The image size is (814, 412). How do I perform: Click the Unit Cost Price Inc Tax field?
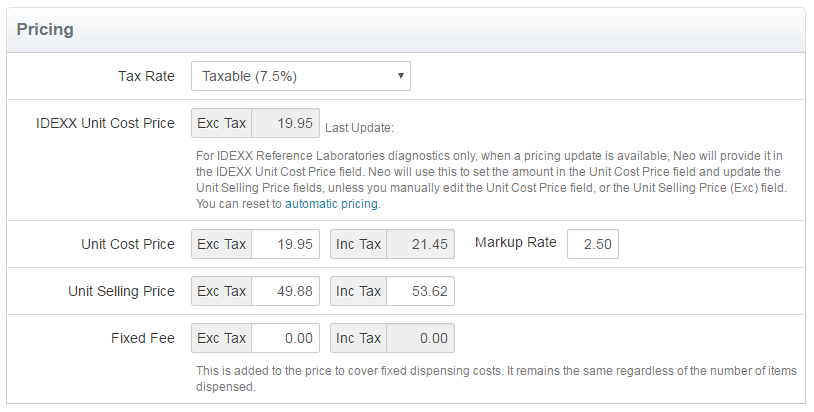pos(420,244)
